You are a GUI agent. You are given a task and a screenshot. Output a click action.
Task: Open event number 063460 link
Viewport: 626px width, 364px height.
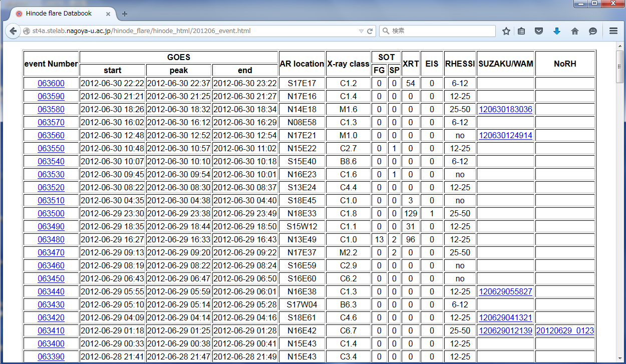point(51,265)
